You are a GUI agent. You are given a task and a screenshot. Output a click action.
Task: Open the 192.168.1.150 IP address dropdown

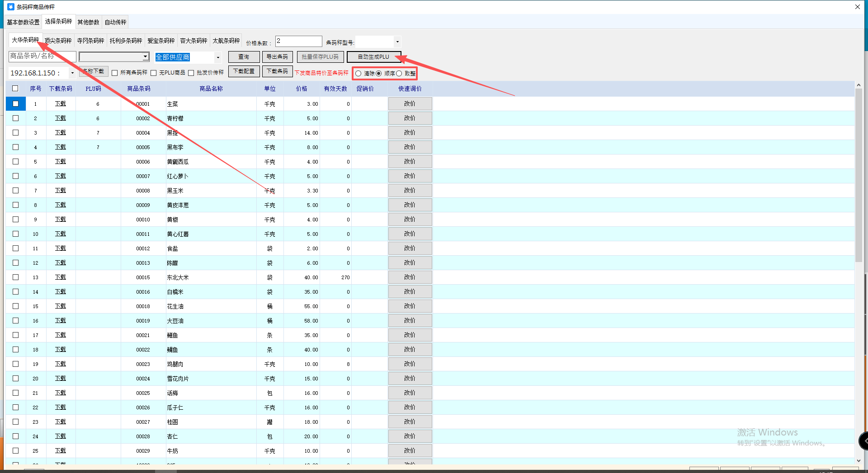pyautogui.click(x=72, y=73)
